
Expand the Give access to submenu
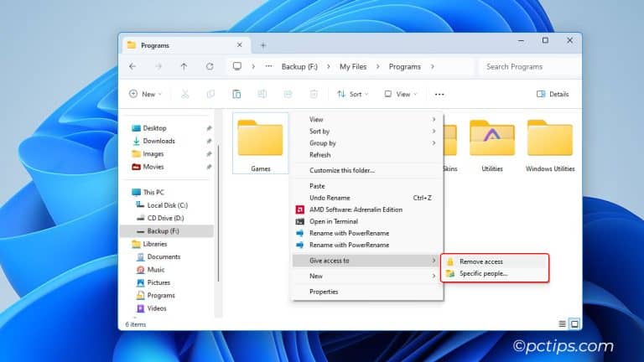[367, 261]
